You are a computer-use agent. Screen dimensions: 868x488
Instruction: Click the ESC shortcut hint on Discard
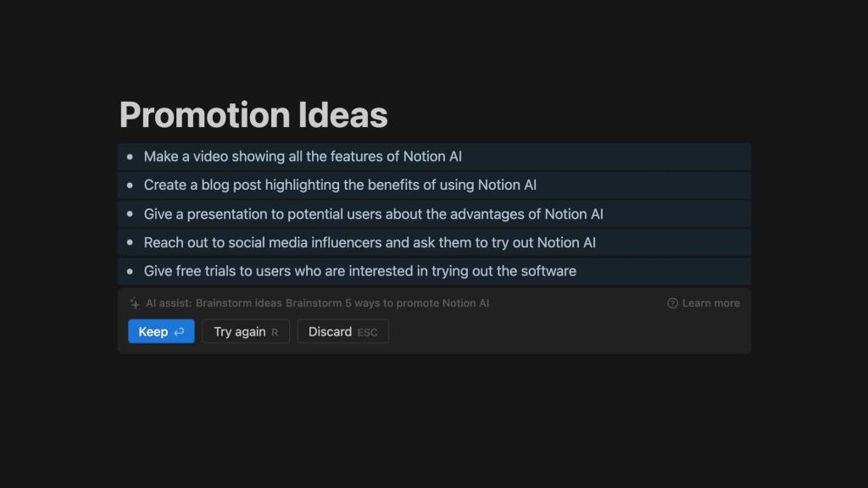pyautogui.click(x=367, y=332)
